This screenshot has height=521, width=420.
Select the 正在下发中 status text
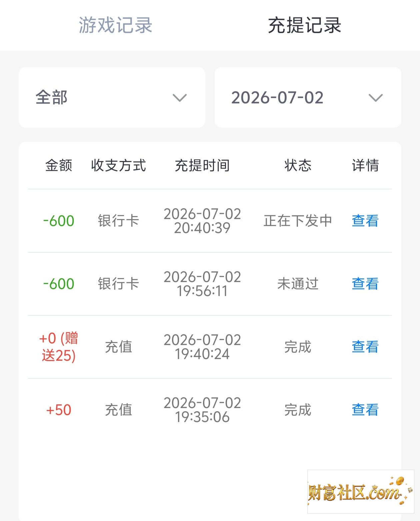[x=298, y=221]
